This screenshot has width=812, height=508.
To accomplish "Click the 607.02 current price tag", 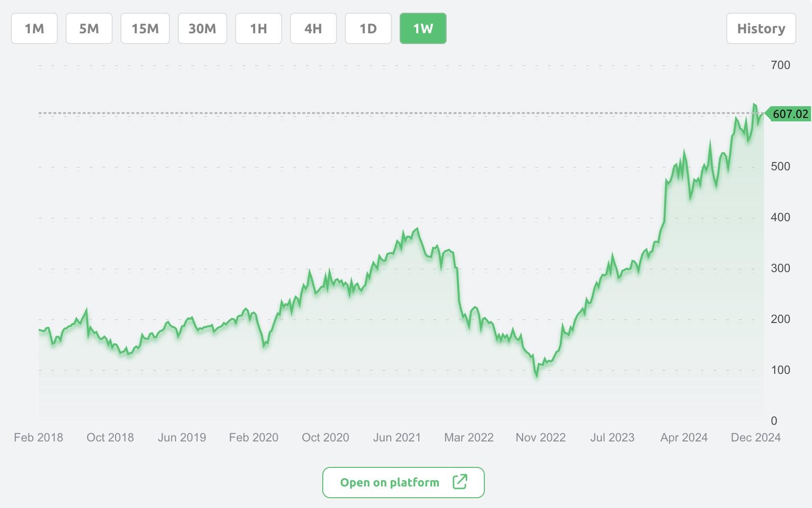I will 789,114.
